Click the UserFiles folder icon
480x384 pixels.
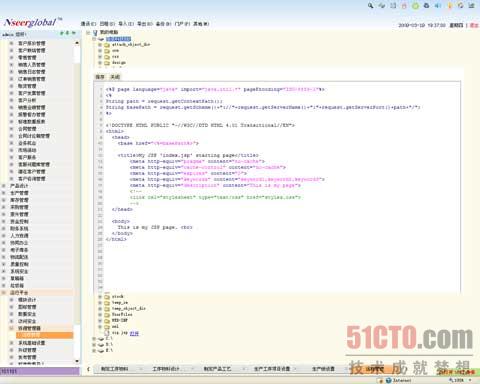pos(107,315)
